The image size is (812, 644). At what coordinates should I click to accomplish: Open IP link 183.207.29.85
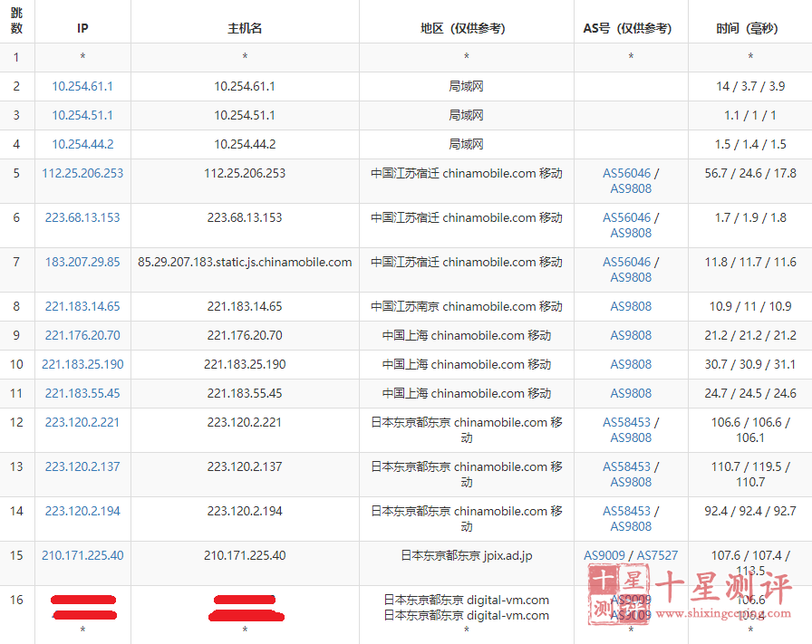click(x=82, y=263)
